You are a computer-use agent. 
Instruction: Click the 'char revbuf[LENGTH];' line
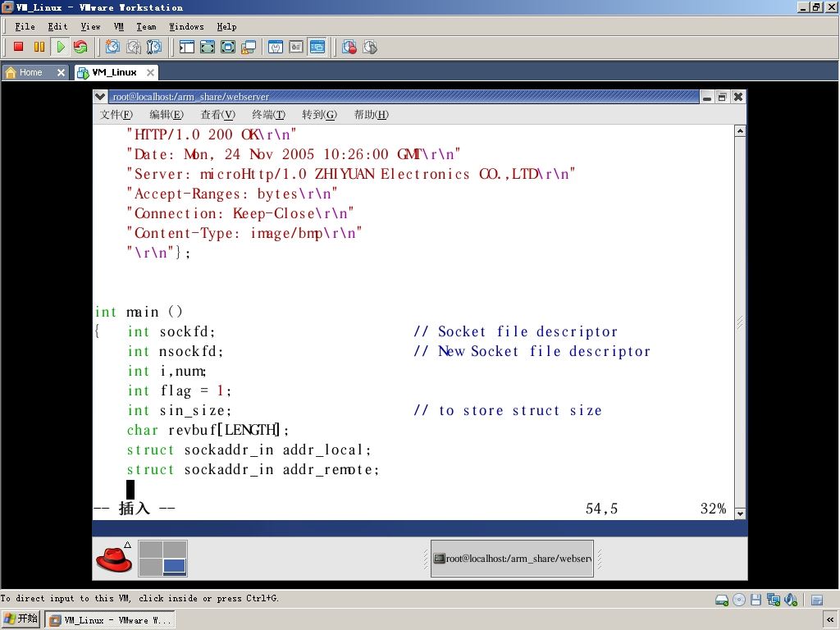(208, 430)
